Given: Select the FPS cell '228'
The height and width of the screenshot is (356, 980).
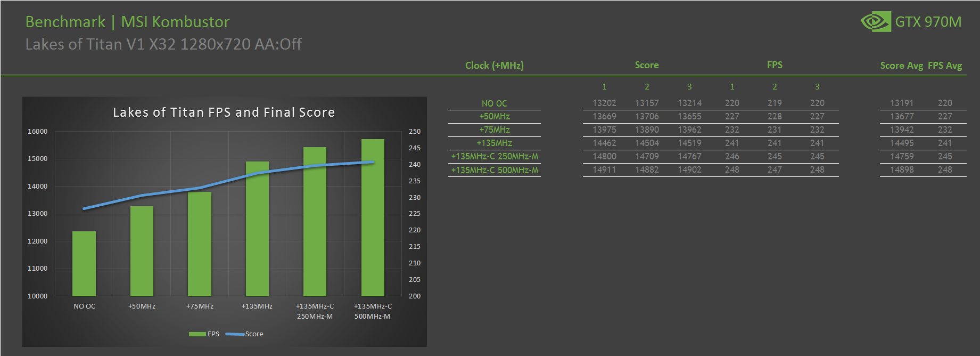Looking at the screenshot, I should coord(775,117).
